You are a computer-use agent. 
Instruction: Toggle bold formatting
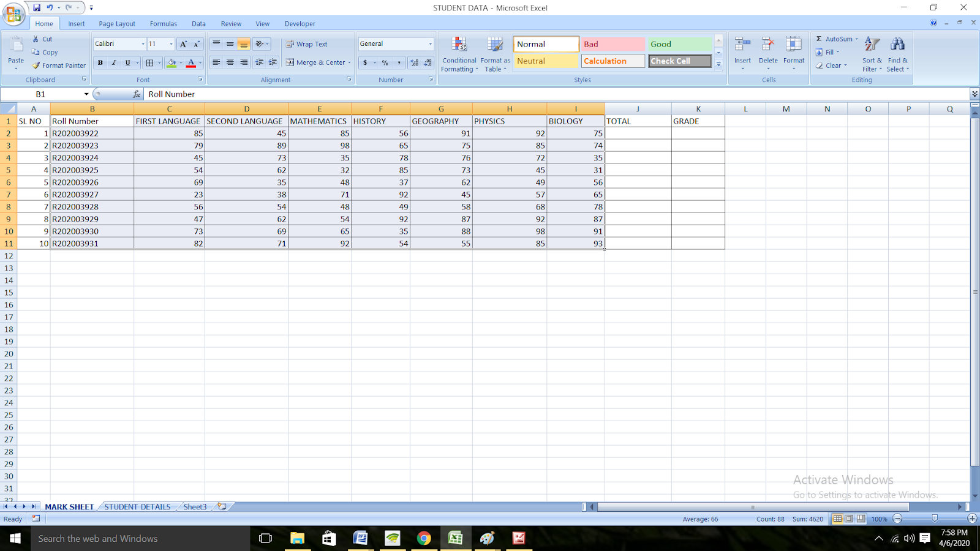click(x=99, y=62)
